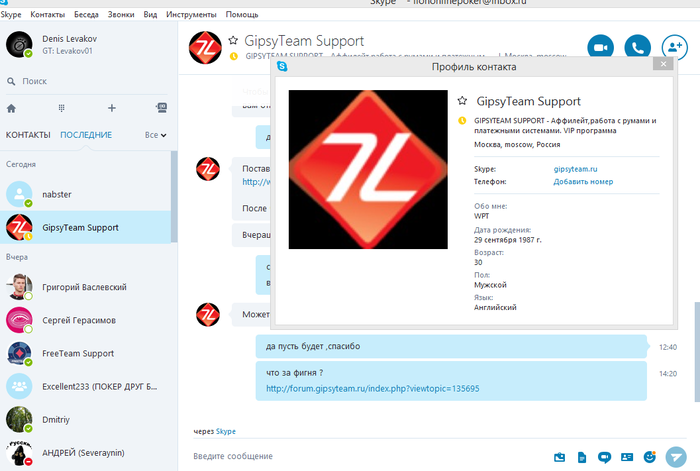This screenshot has width=700, height=471.
Task: Expand the Все filter dropdown
Action: tap(155, 135)
